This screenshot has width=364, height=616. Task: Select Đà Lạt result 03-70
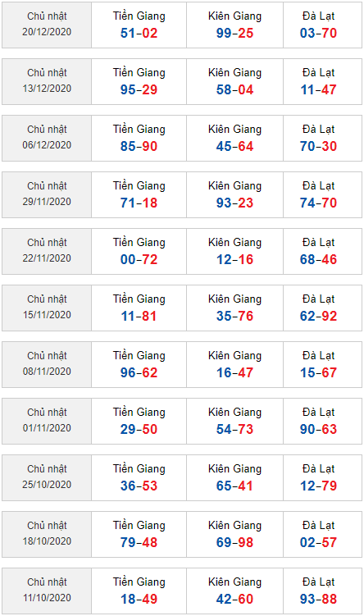pyautogui.click(x=318, y=33)
